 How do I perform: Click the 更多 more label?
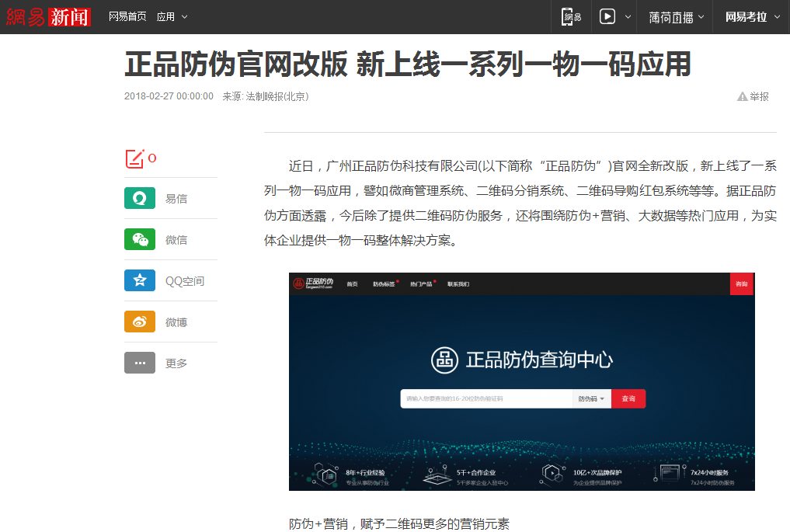coord(176,363)
